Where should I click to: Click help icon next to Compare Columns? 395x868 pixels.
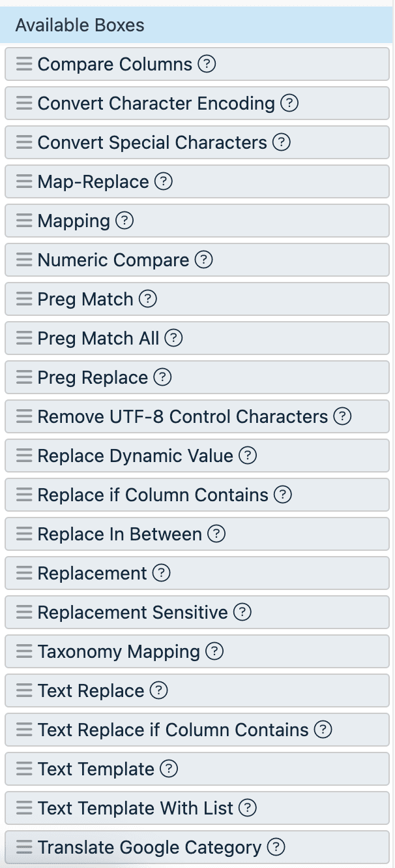click(x=207, y=64)
